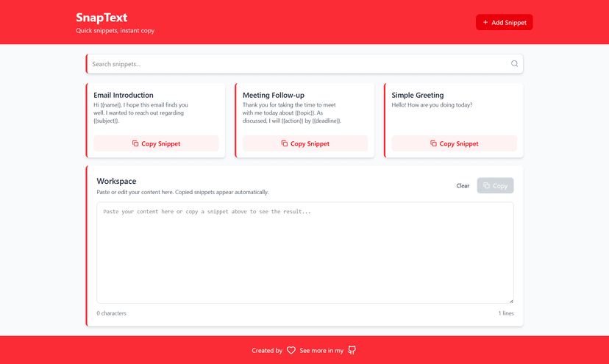Copy the Email Introduction snippet
This screenshot has height=364, width=609.
156,143
